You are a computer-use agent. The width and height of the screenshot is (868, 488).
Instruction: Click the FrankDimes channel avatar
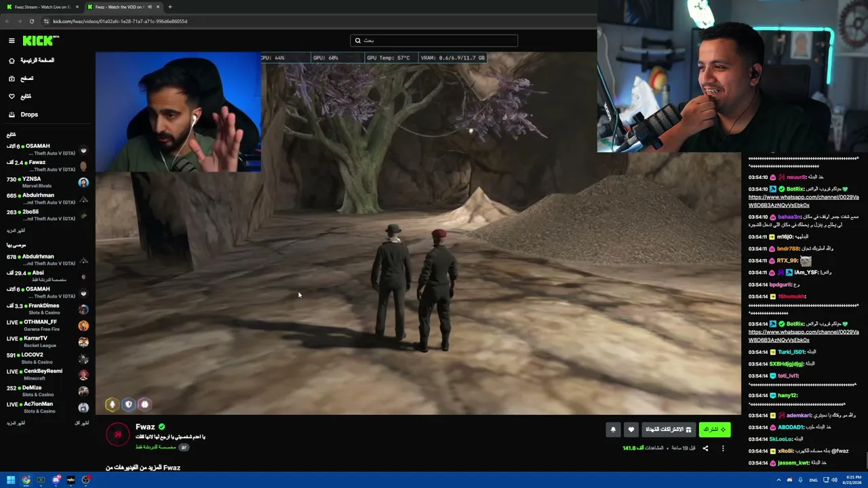coord(83,309)
